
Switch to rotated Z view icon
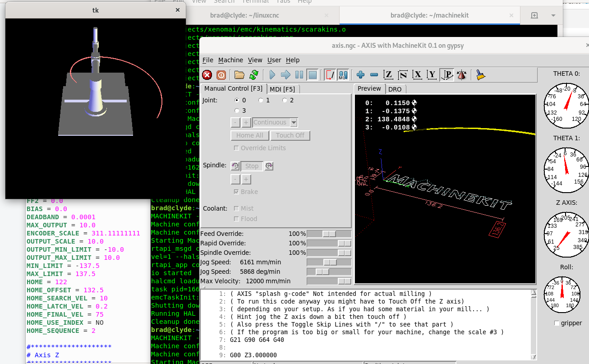click(403, 75)
